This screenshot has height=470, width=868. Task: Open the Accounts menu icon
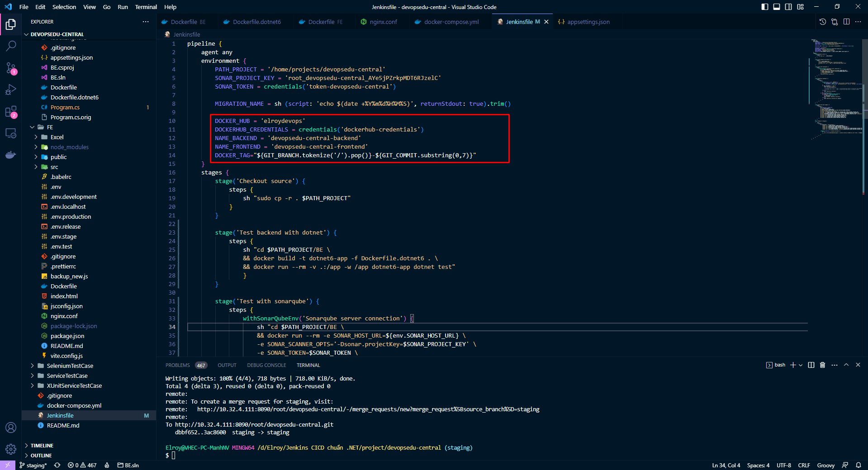pyautogui.click(x=11, y=428)
